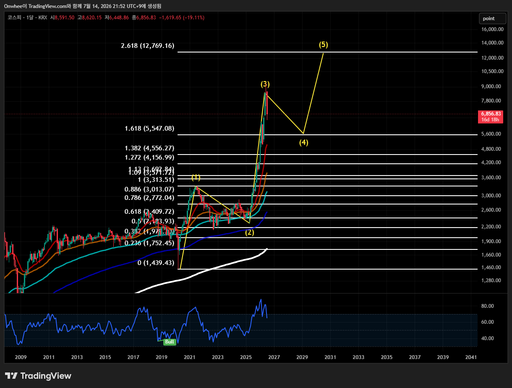Click the wave label (4)
Image resolution: width=512 pixels, height=388 pixels.
[x=303, y=143]
